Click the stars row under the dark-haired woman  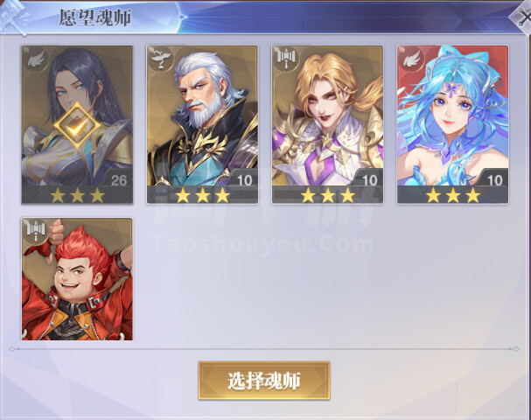[x=77, y=195]
